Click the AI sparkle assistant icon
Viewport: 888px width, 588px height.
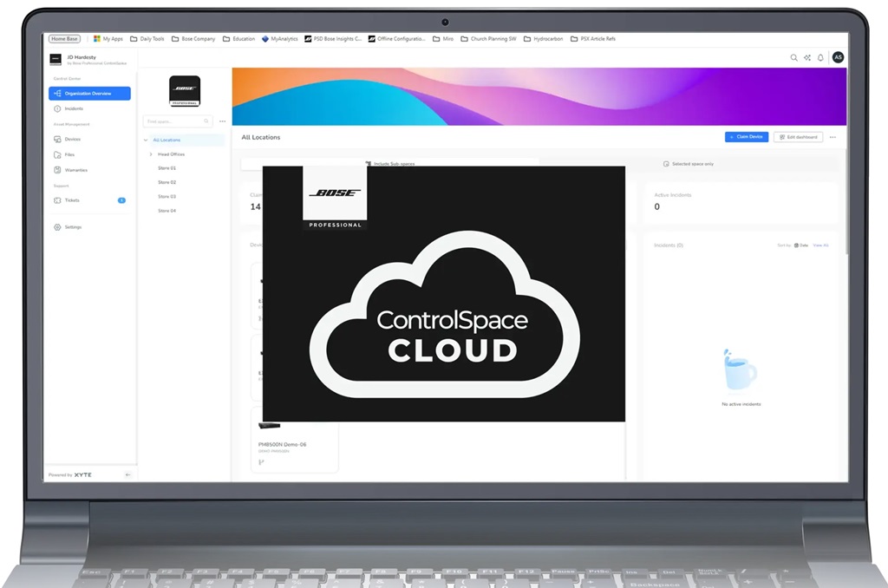click(x=807, y=58)
